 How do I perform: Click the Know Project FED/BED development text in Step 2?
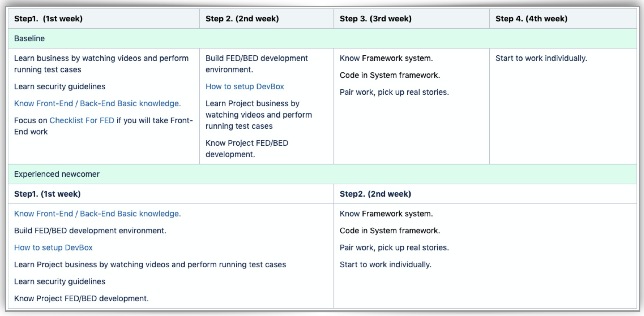[247, 148]
